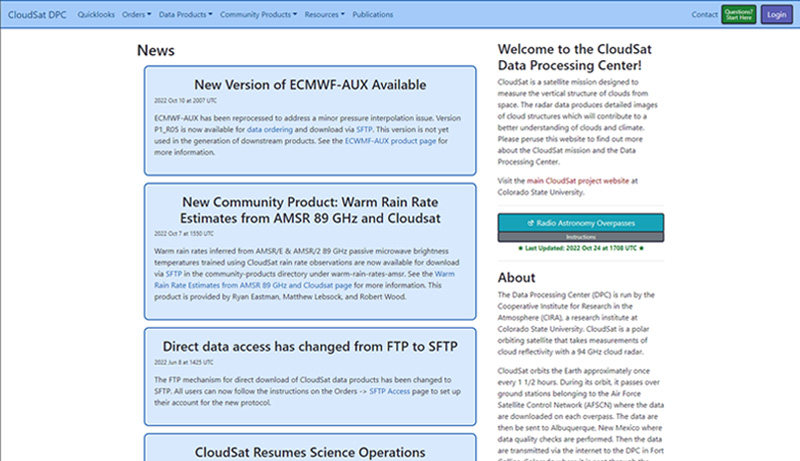This screenshot has height=461, width=800.
Task: Click the '2022 Oct 7 at 1550 UTC' timestamp
Action: pyautogui.click(x=184, y=234)
